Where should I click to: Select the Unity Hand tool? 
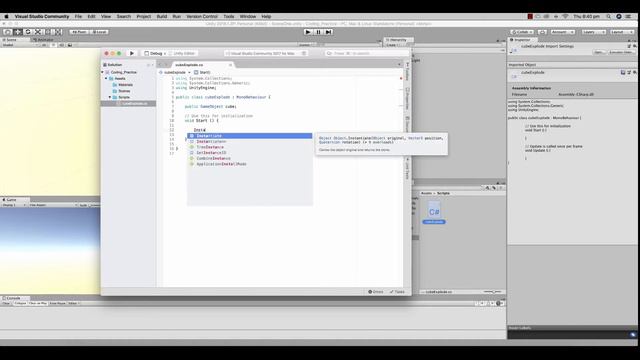(x=8, y=32)
